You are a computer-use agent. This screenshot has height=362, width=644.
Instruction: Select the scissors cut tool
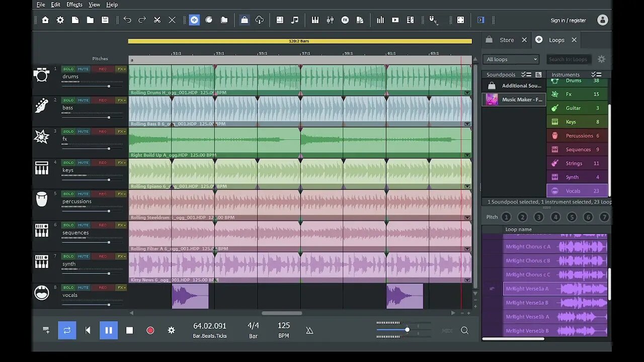(x=157, y=20)
